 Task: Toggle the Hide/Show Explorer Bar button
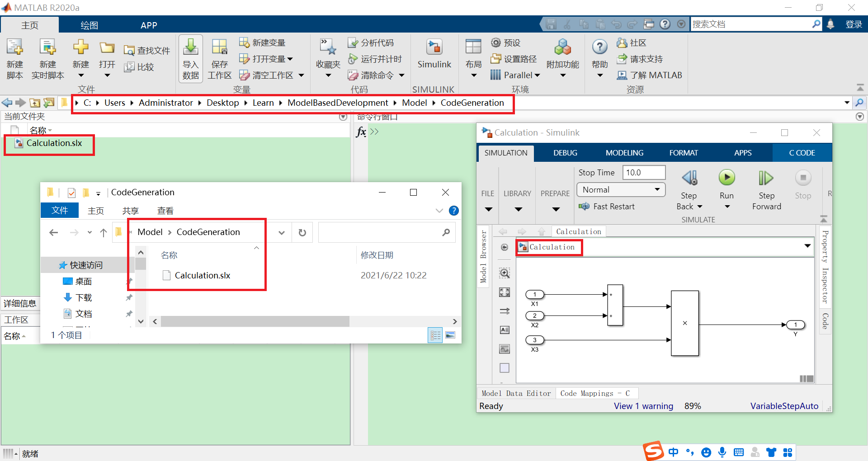505,247
